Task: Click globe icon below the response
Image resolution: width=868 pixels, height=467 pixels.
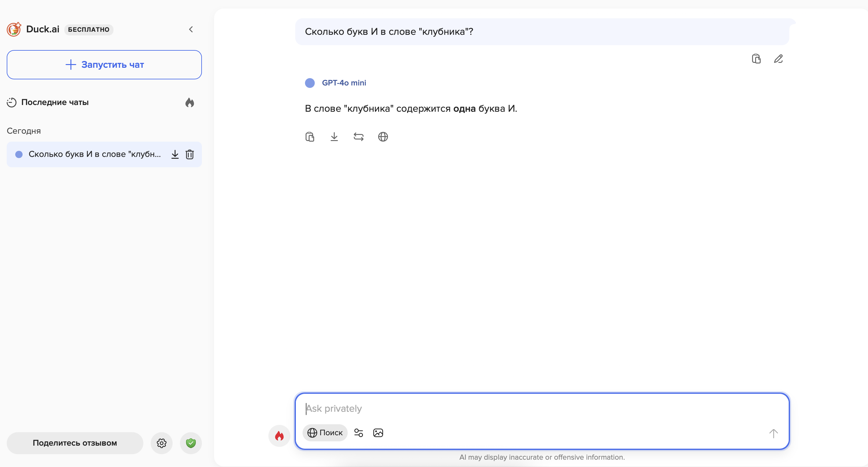Action: pos(383,137)
